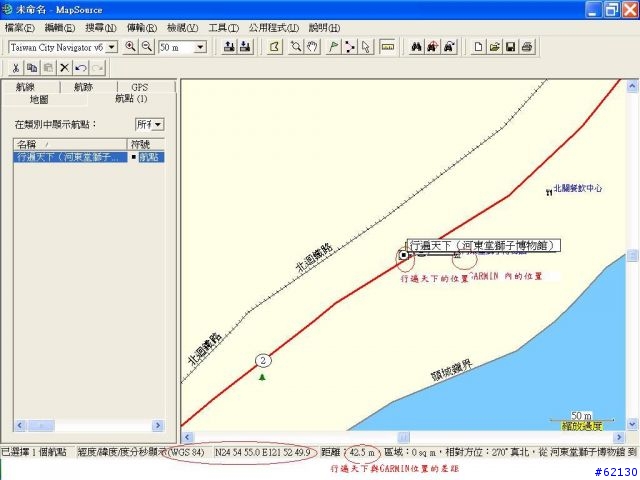This screenshot has height=480, width=640.
Task: Select the hand pan tool
Action: pyautogui.click(x=312, y=47)
